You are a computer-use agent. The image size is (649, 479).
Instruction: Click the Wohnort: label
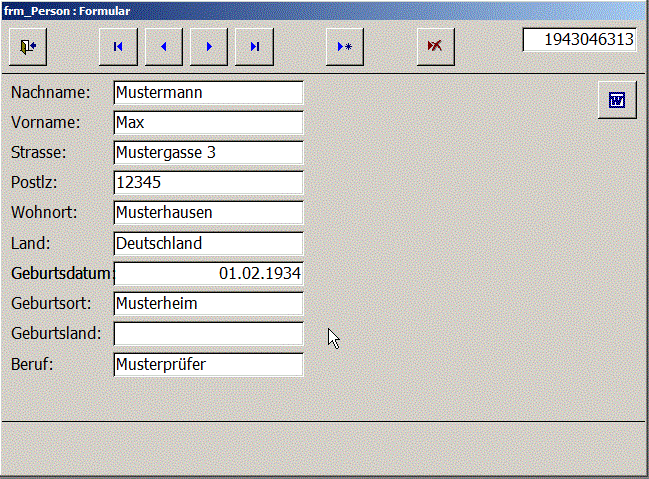(44, 213)
